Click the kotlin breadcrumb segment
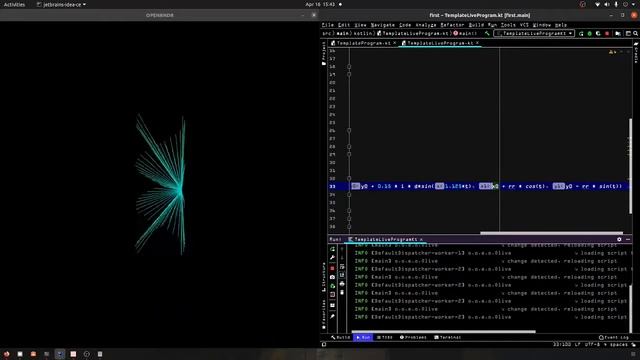Screen dimensions: 640x360 (x=363, y=33)
